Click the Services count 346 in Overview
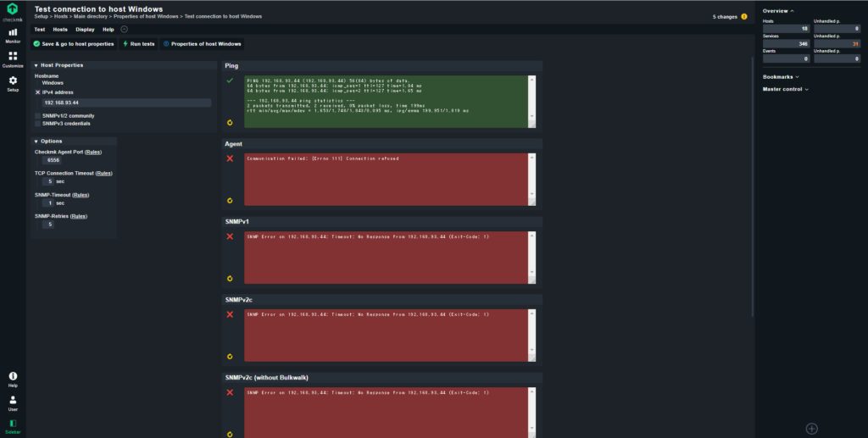Image resolution: width=868 pixels, height=438 pixels. [786, 43]
